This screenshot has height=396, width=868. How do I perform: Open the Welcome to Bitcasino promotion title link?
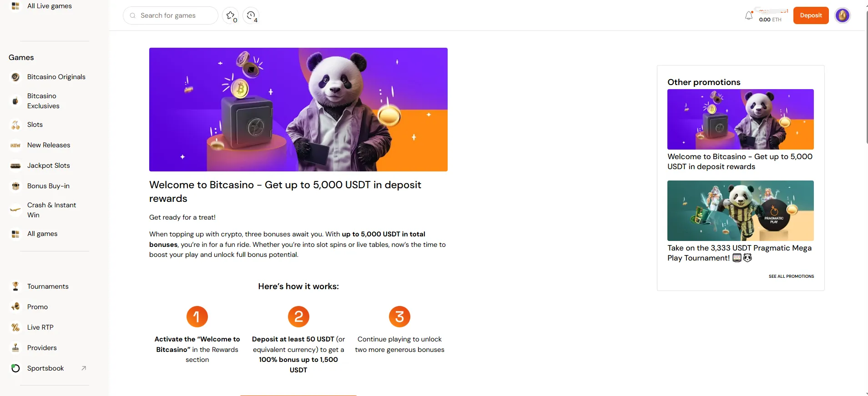740,161
